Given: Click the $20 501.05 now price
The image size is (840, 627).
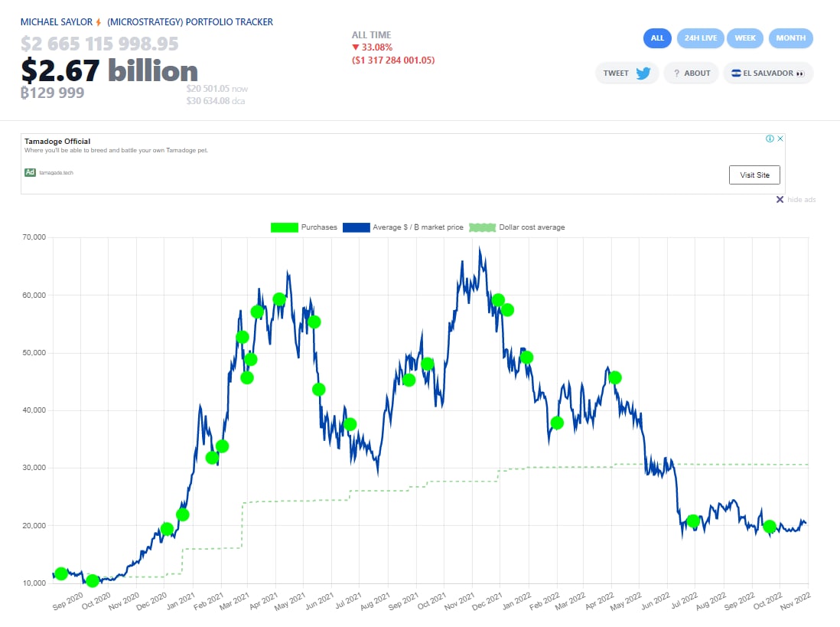Looking at the screenshot, I should (x=217, y=89).
